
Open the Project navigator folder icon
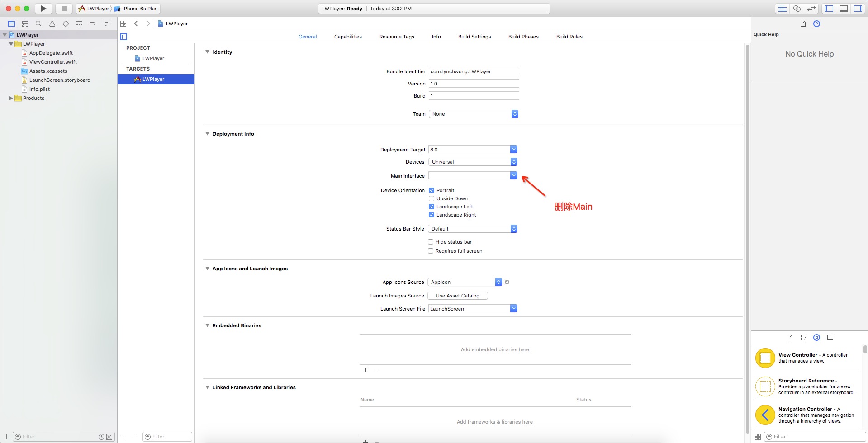12,24
